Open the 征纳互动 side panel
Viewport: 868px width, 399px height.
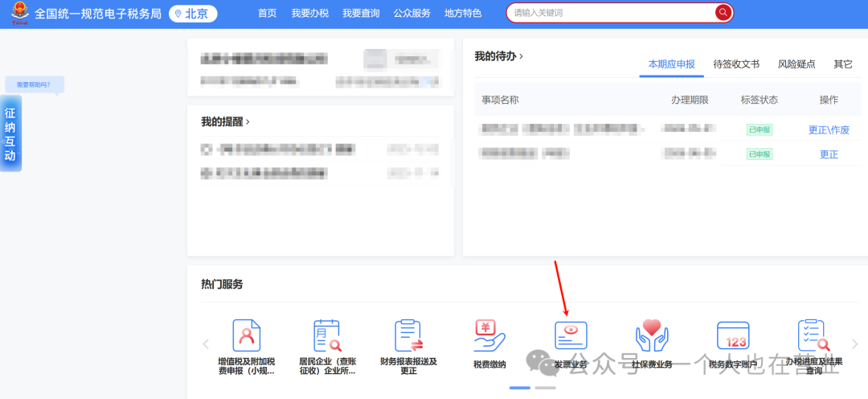[x=10, y=134]
